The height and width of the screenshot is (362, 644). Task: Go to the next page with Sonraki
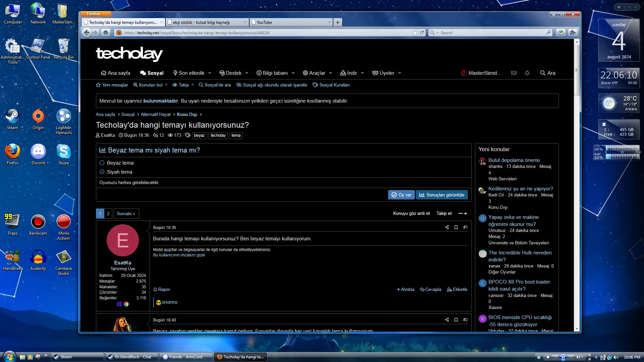point(126,214)
